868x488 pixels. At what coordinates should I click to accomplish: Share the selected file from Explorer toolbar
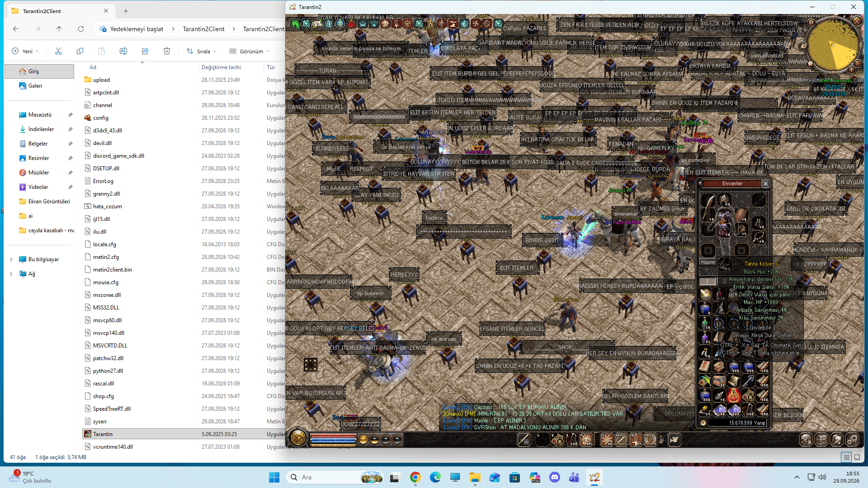(145, 51)
